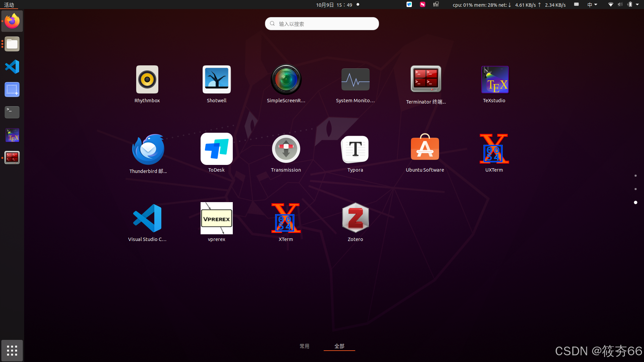Launch Rhythmbox music player
The width and height of the screenshot is (644, 362).
pos(147,80)
